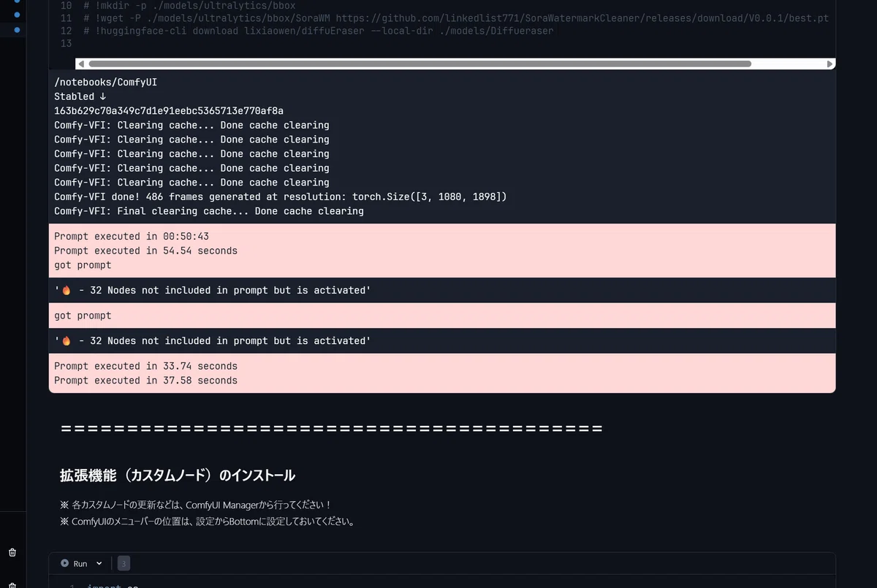Click the '/notebooks/ComfyUI' output line

[x=106, y=83]
